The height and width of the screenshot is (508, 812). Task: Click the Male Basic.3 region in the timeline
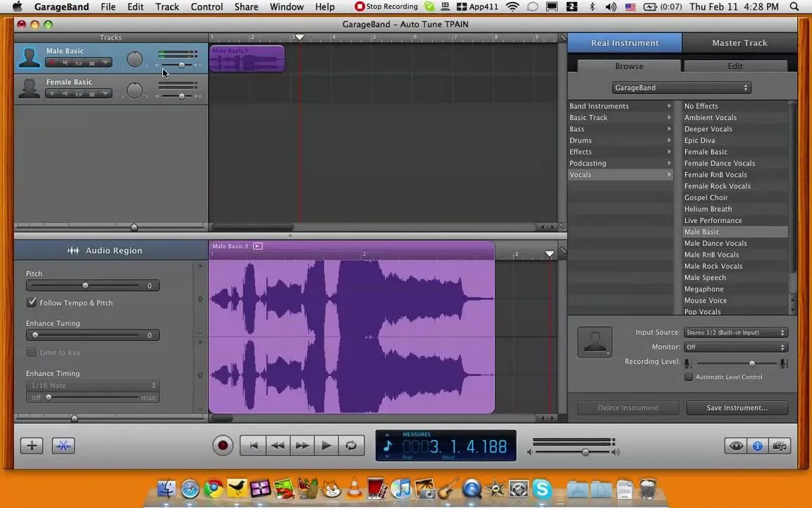247,58
